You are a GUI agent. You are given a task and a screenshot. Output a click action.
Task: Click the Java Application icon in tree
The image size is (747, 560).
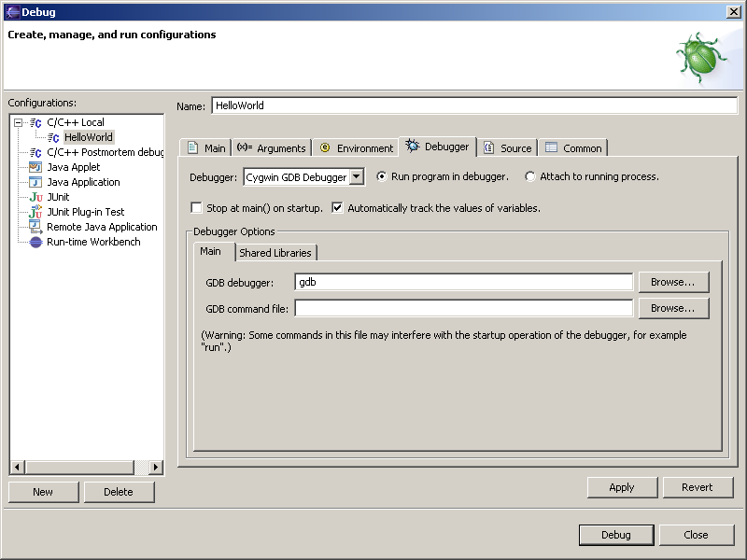click(x=35, y=182)
